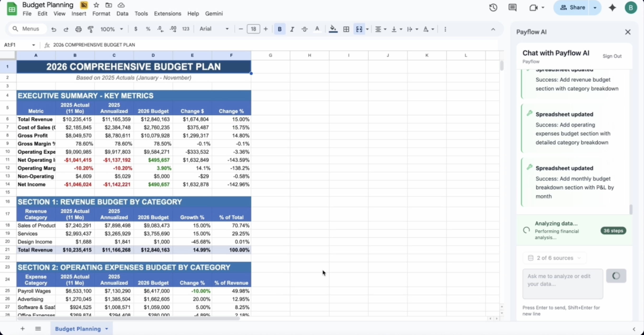Open the borders tool
The image size is (644, 335).
pos(346,29)
